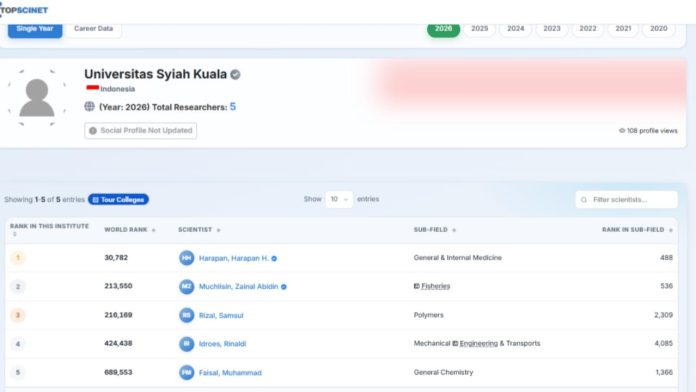696x392 pixels.
Task: Sort by Scientist column
Action: 199,230
